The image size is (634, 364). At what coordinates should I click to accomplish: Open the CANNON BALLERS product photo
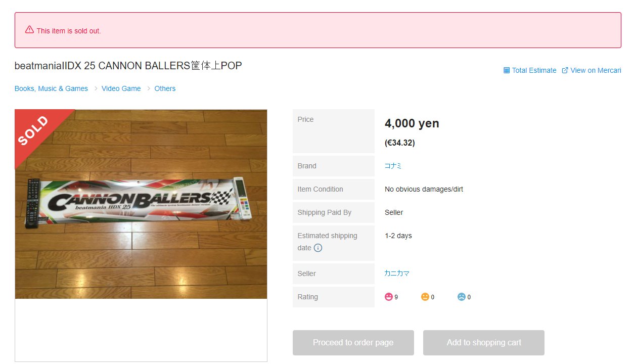[141, 204]
